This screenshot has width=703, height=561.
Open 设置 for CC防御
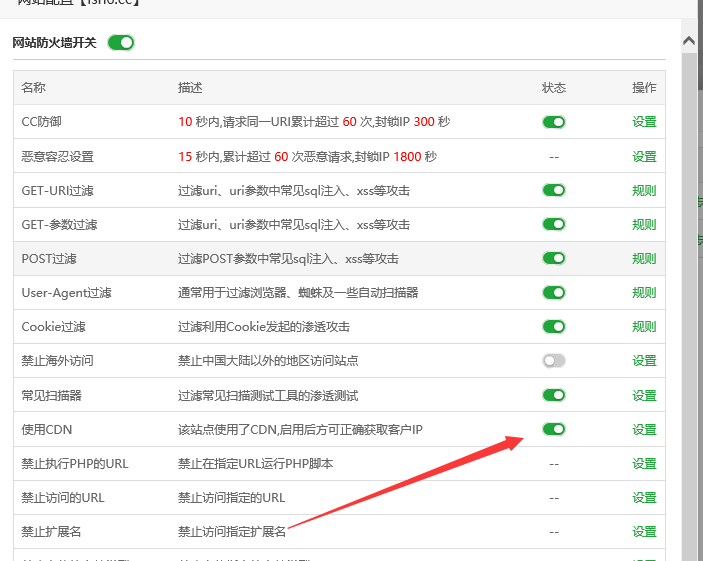click(644, 122)
